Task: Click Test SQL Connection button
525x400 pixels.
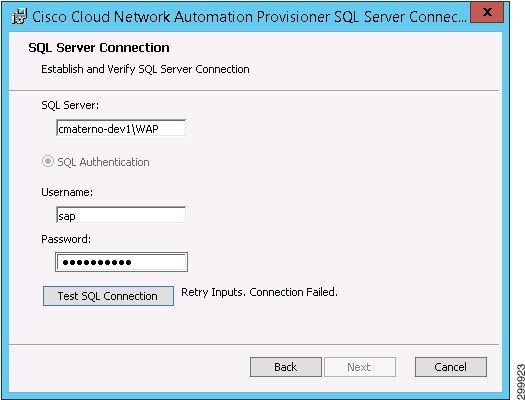Action: point(108,296)
